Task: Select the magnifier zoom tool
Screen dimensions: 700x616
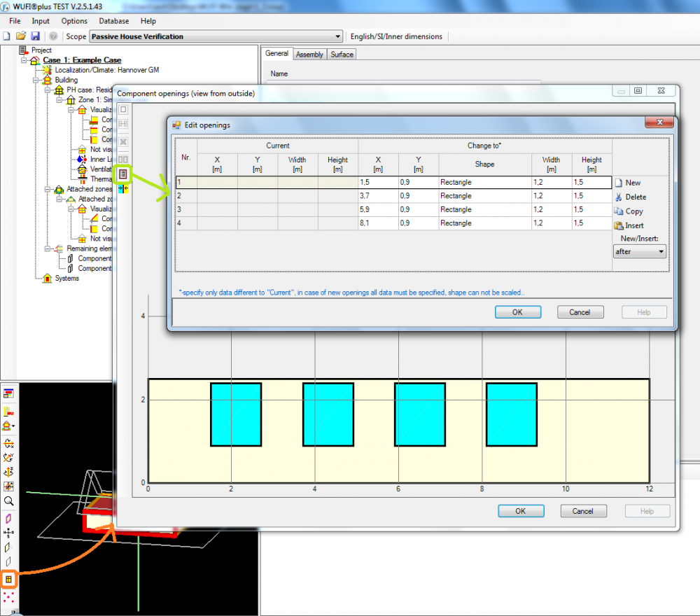Action: (x=9, y=501)
